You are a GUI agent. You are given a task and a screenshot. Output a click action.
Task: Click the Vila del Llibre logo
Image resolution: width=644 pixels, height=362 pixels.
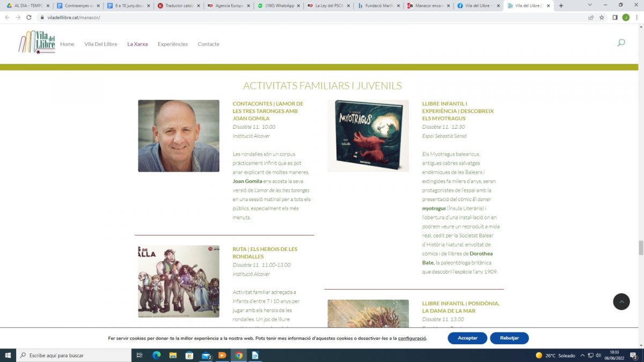36,42
